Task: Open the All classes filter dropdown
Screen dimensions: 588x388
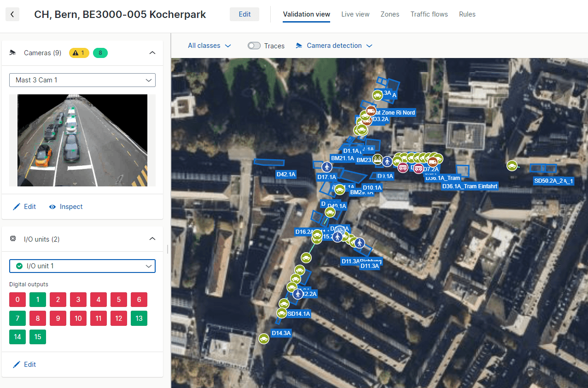Action: click(209, 46)
